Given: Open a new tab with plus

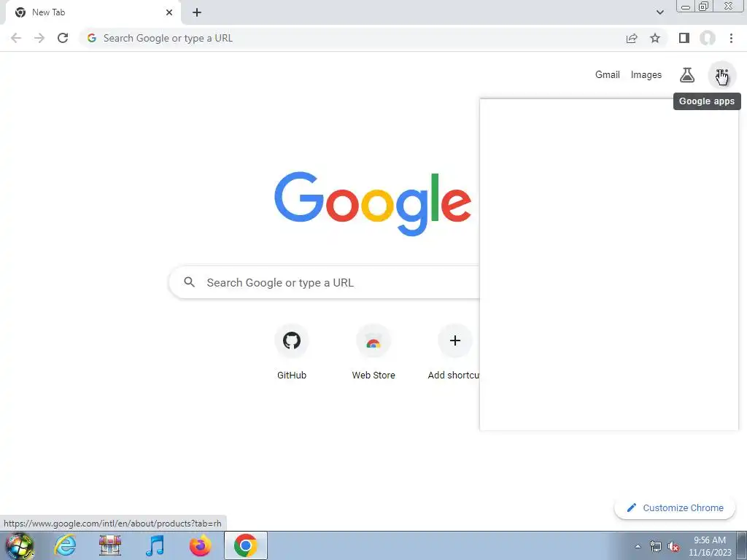Looking at the screenshot, I should pos(197,12).
